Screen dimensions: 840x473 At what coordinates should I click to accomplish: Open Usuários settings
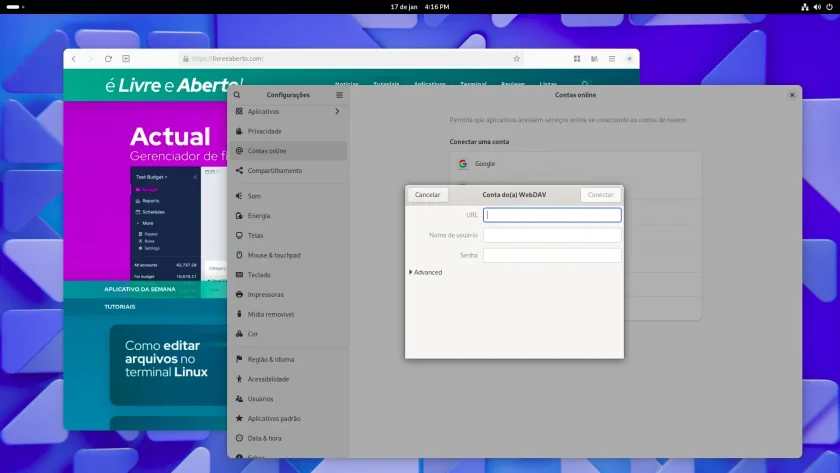(x=288, y=399)
